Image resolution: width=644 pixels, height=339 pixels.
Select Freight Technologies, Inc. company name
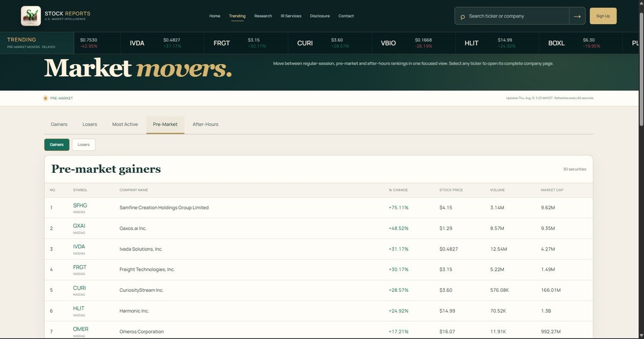(x=147, y=270)
